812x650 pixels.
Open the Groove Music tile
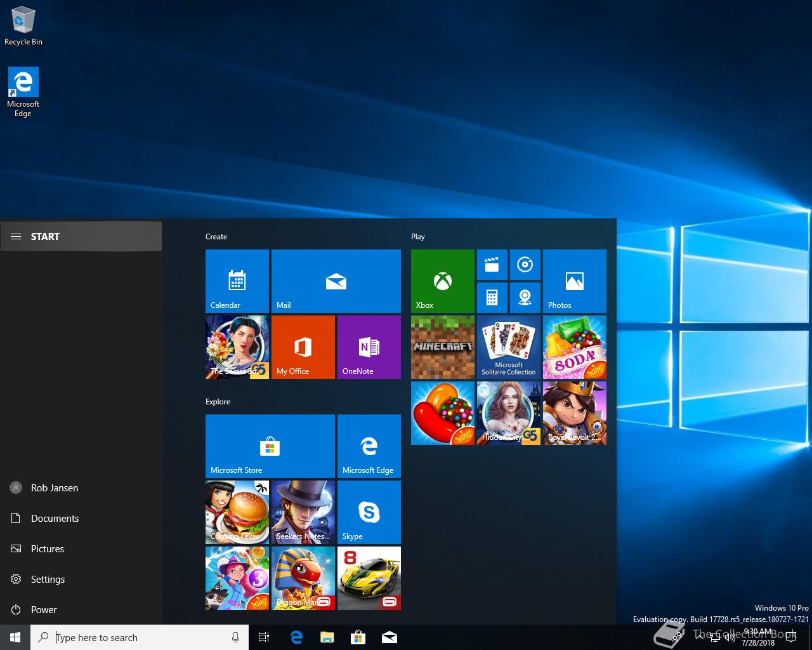click(525, 265)
